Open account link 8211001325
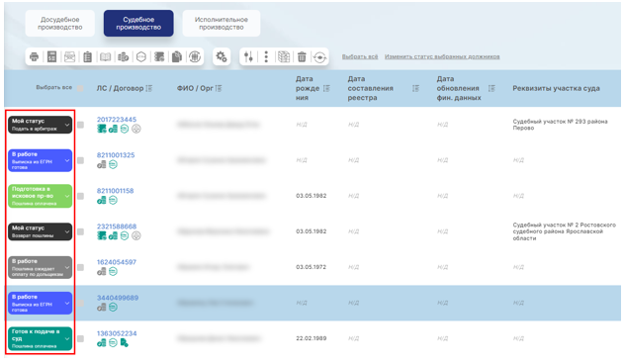Viewport: 625px width, 364px height. 116,155
